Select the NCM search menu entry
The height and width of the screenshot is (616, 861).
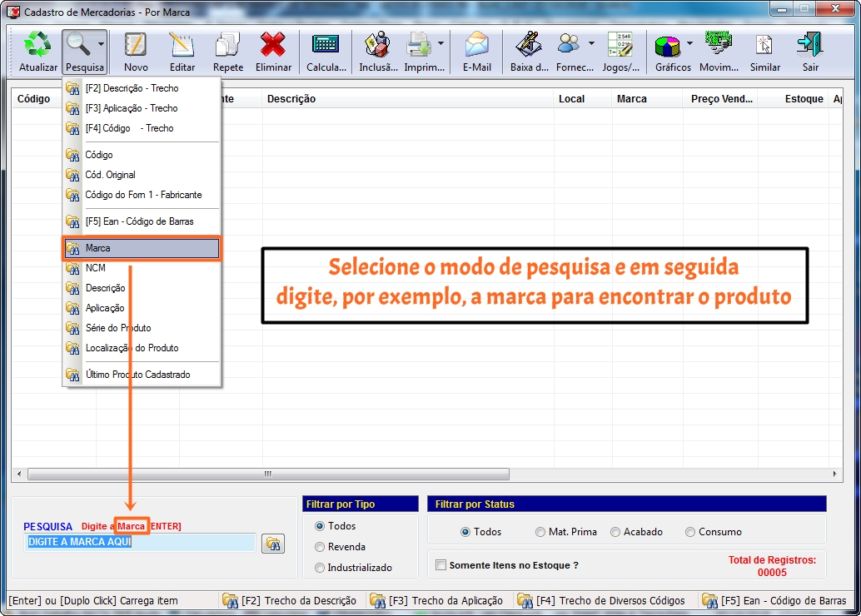tap(95, 268)
